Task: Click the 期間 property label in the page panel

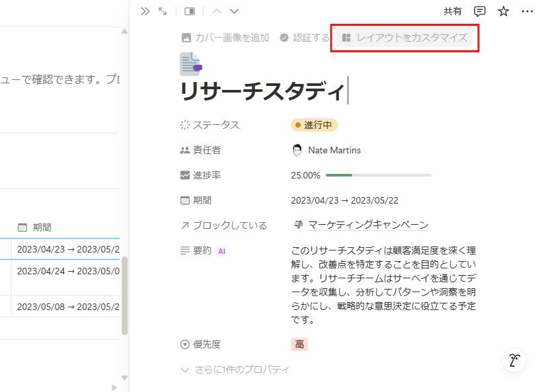Action: tap(202, 200)
